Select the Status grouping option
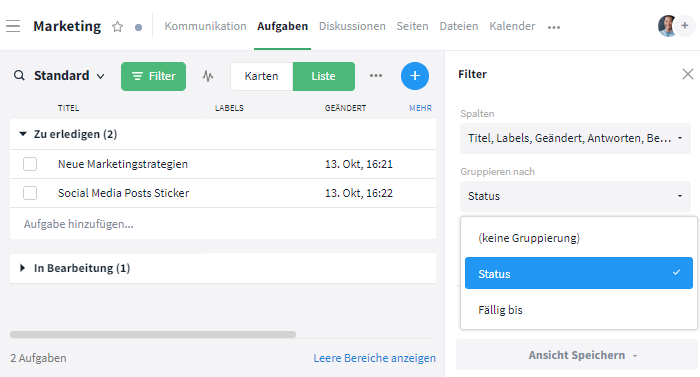The height and width of the screenshot is (377, 700). [579, 273]
